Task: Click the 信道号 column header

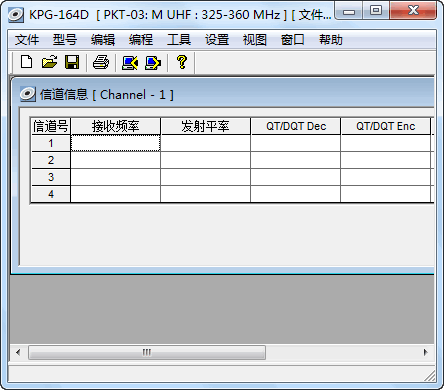Action: coord(51,126)
